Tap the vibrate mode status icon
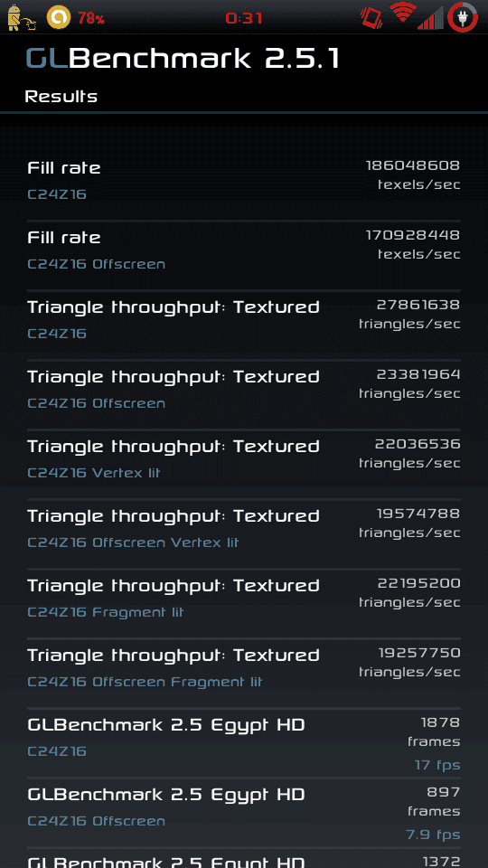 [x=371, y=17]
